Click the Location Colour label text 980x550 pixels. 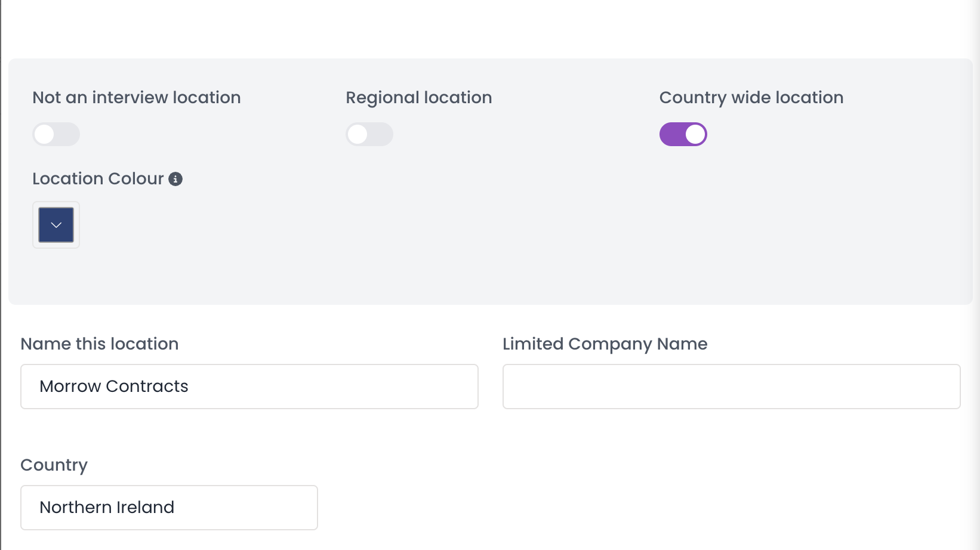pos(98,179)
